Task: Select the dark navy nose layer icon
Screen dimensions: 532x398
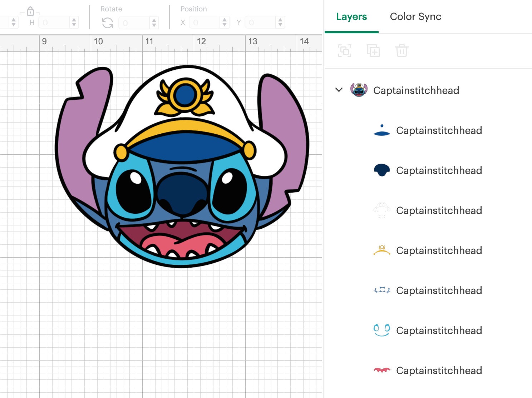Action: (x=382, y=170)
